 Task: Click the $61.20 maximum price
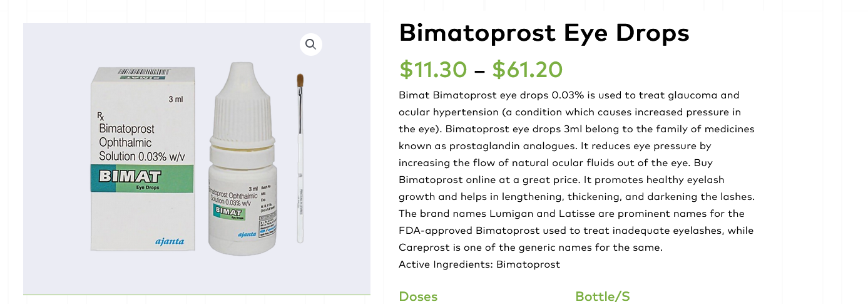tap(528, 70)
